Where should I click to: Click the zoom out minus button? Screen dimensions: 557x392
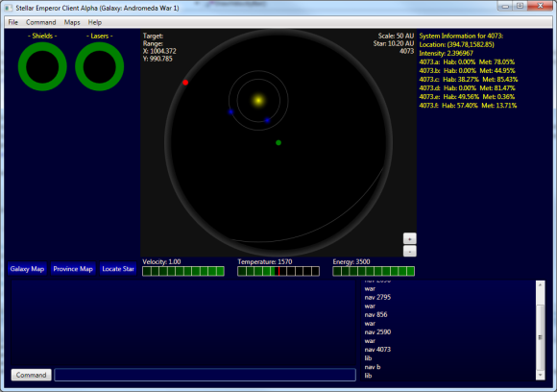(x=409, y=252)
